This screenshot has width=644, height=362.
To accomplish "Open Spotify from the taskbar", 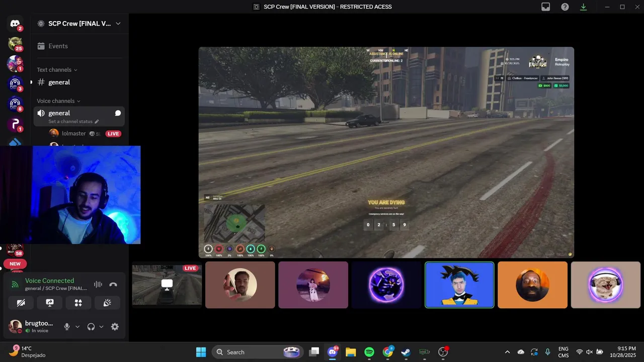I will (x=369, y=352).
